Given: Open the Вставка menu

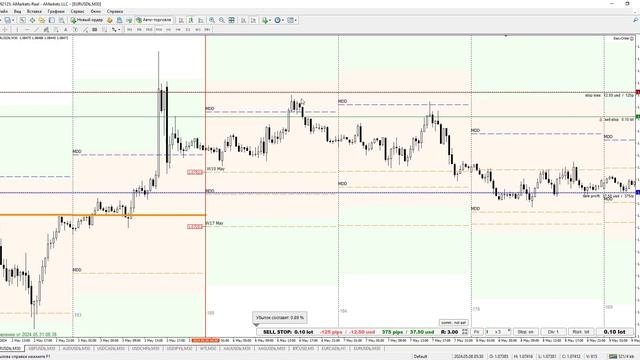Looking at the screenshot, I should (x=34, y=11).
